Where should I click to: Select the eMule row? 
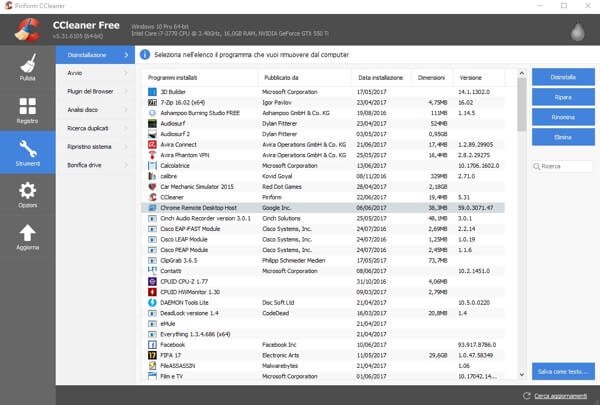[x=323, y=323]
